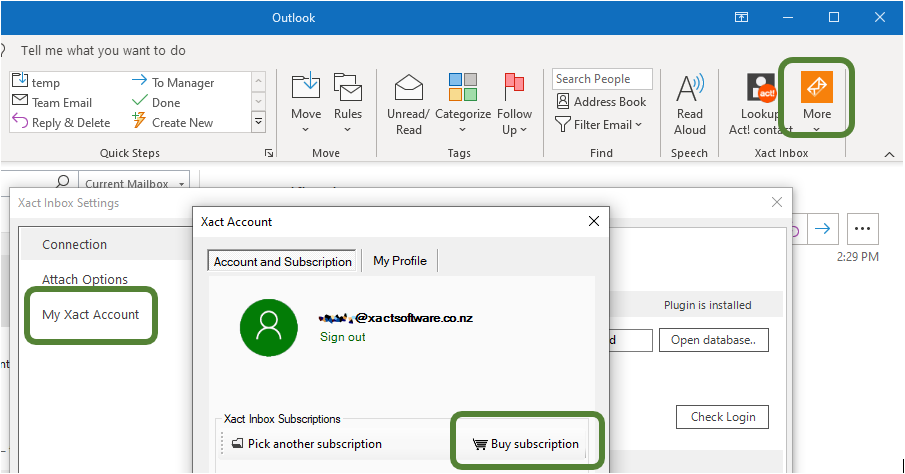Image resolution: width=905 pixels, height=474 pixels.
Task: Click Pick another subscription
Action: [x=306, y=443]
